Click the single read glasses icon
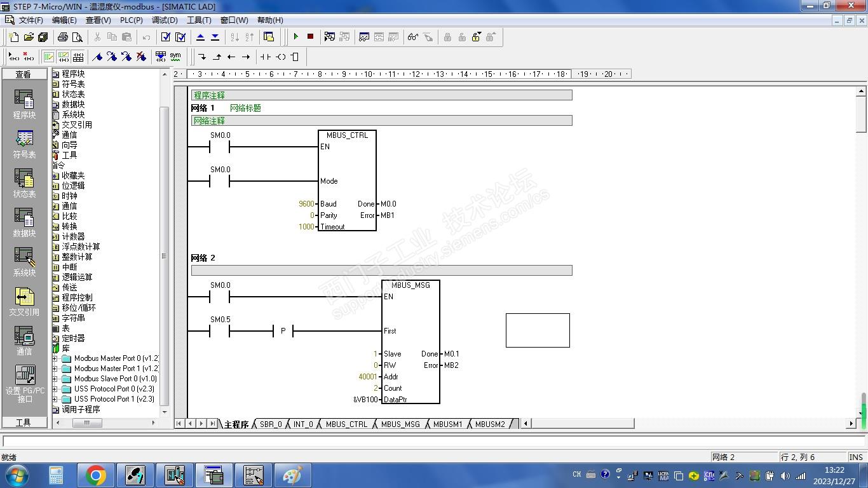 pyautogui.click(x=413, y=37)
